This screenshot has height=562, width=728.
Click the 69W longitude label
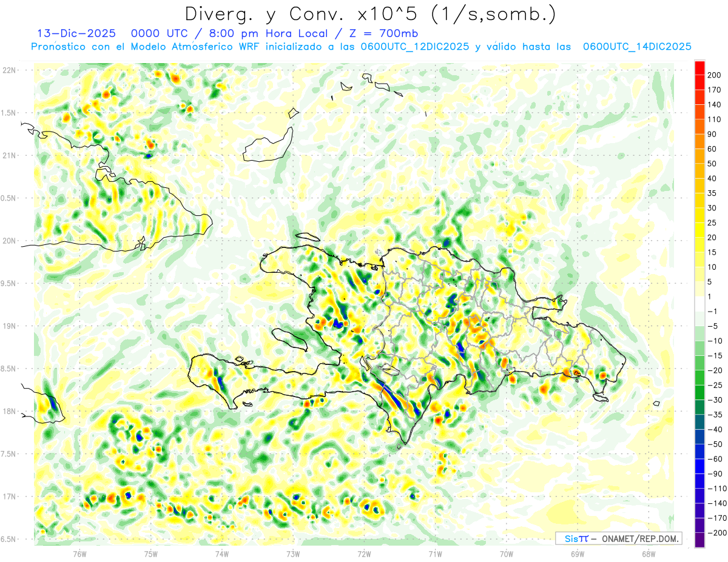pyautogui.click(x=578, y=554)
